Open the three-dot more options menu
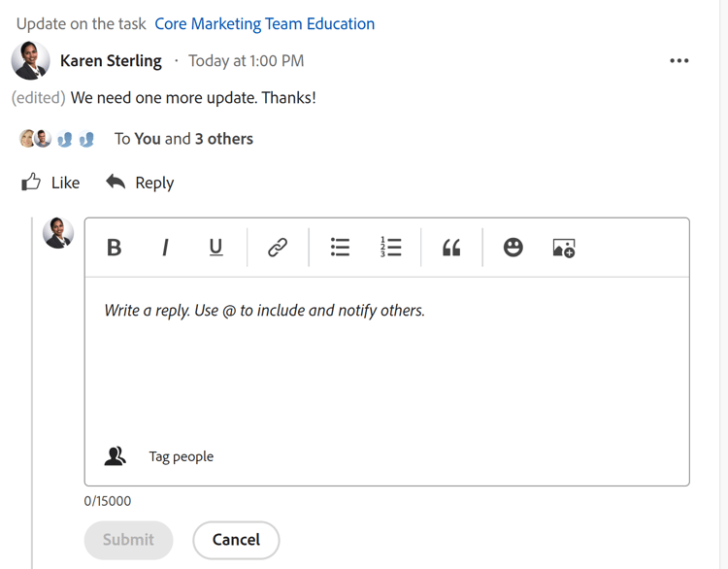 679,60
